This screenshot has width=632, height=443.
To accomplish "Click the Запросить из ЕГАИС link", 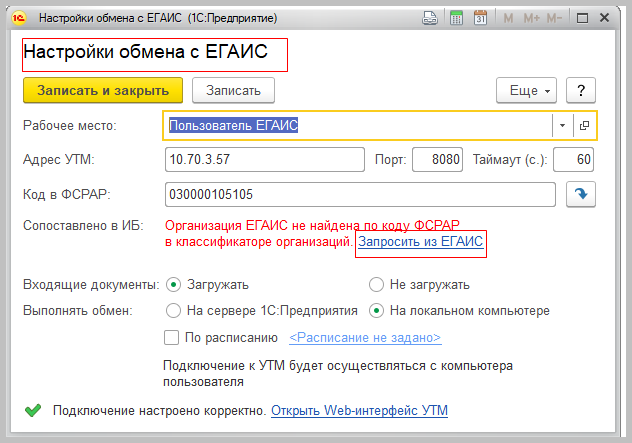I will coord(421,242).
